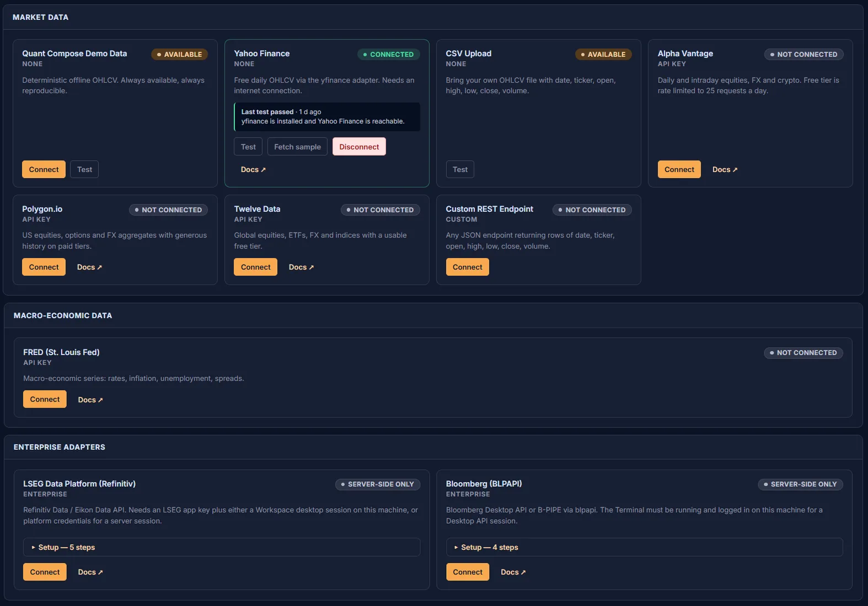
Task: Connect Twelve Data
Action: (255, 267)
